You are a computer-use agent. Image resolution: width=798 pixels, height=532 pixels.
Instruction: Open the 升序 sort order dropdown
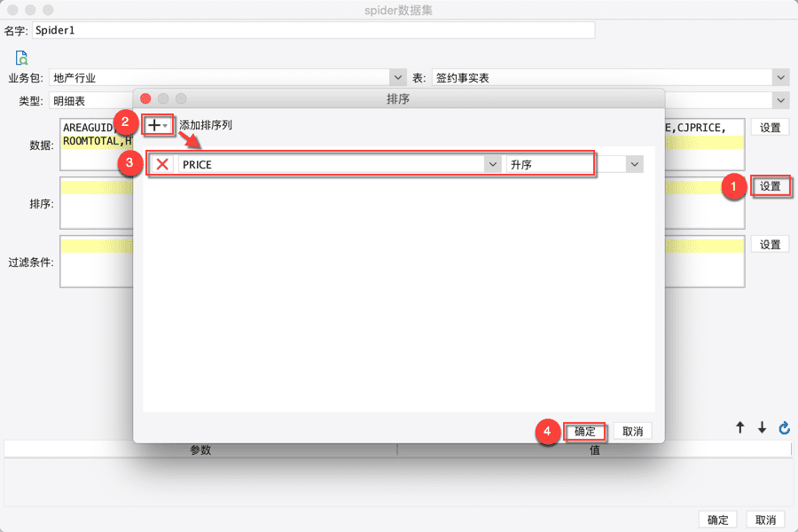pos(634,164)
